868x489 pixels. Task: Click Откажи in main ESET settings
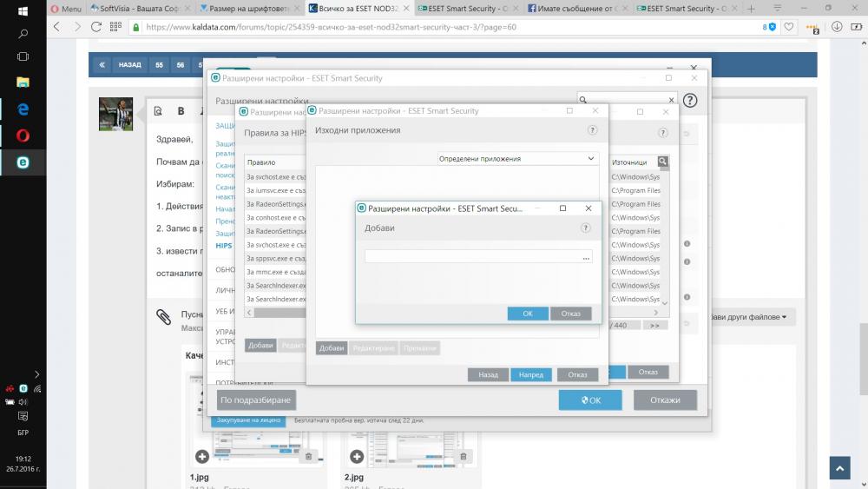point(665,400)
